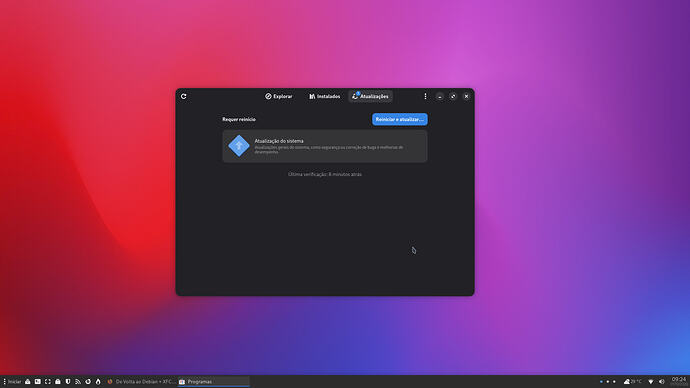Open the Atualização do sistema entry
This screenshot has height=388, width=690.
325,146
